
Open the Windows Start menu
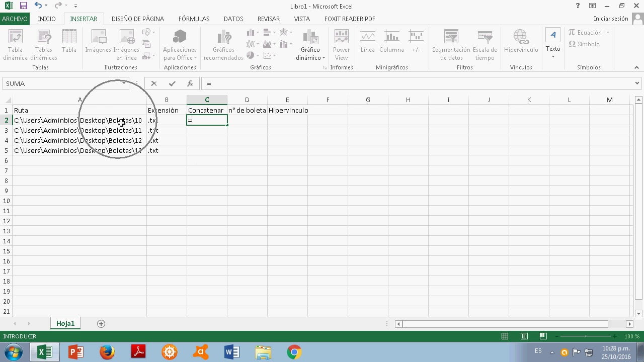[x=13, y=351]
